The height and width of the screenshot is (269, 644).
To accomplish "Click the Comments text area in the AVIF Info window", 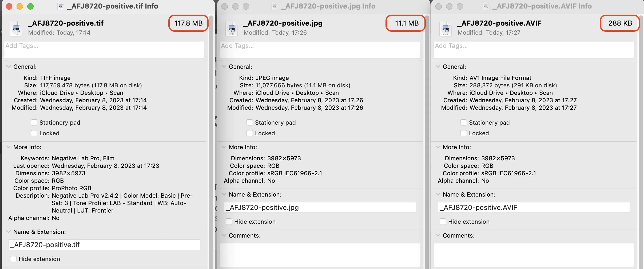I will tap(534, 255).
